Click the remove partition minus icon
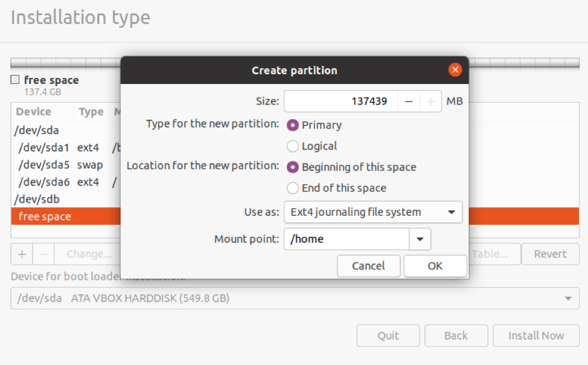The height and width of the screenshot is (365, 588). pyautogui.click(x=43, y=254)
